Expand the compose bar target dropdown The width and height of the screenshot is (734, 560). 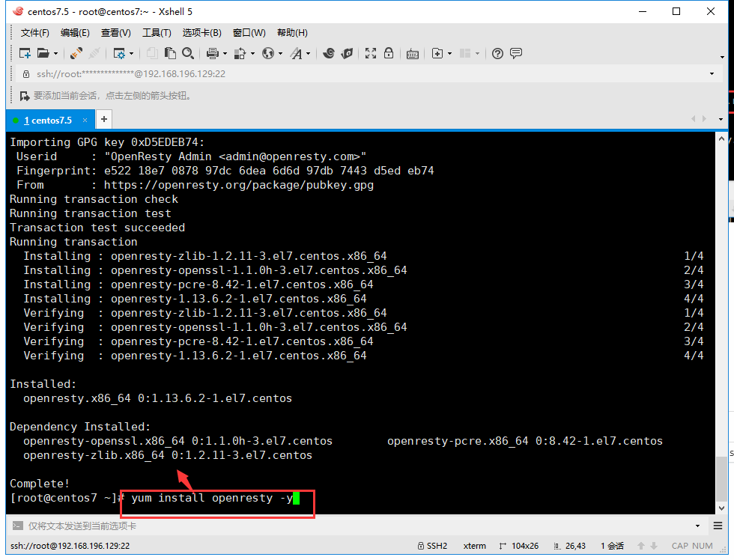(697, 526)
